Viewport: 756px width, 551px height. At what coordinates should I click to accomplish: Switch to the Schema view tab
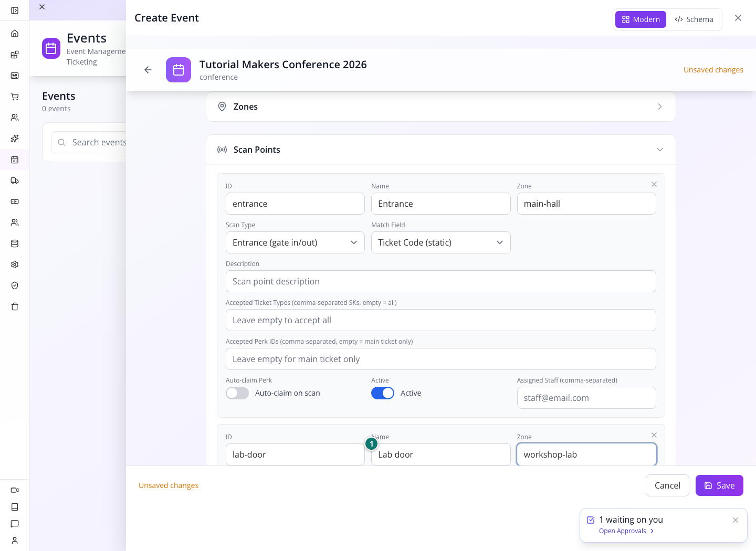tap(694, 19)
